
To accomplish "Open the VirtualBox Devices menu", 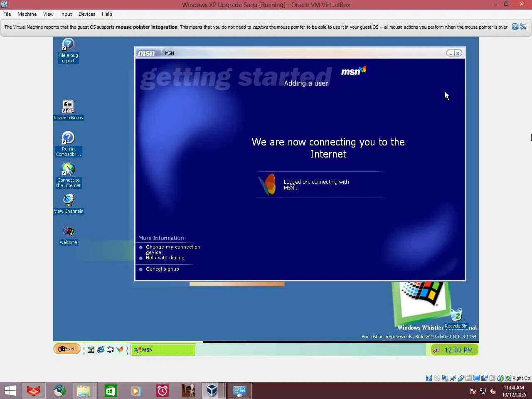I will pyautogui.click(x=86, y=14).
